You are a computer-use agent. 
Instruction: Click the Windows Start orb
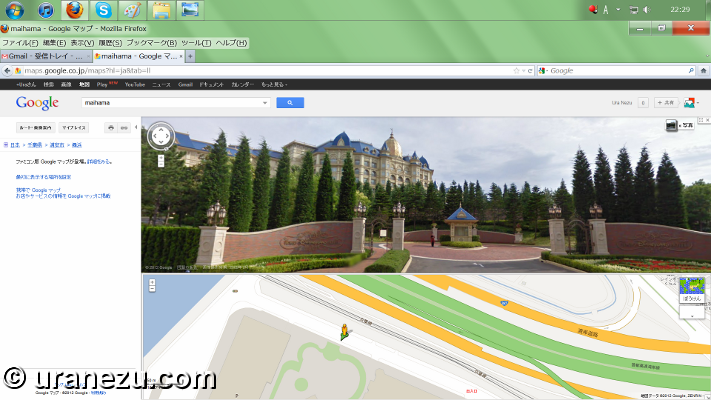tap(14, 10)
